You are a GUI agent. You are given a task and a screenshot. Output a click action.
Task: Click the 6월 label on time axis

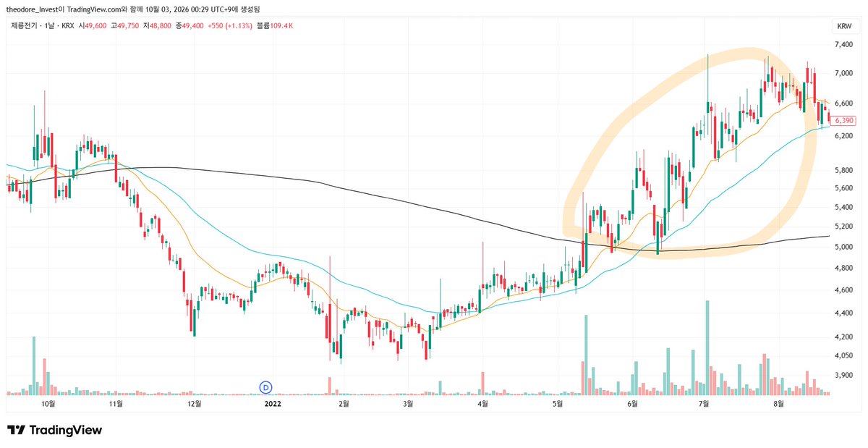(631, 404)
